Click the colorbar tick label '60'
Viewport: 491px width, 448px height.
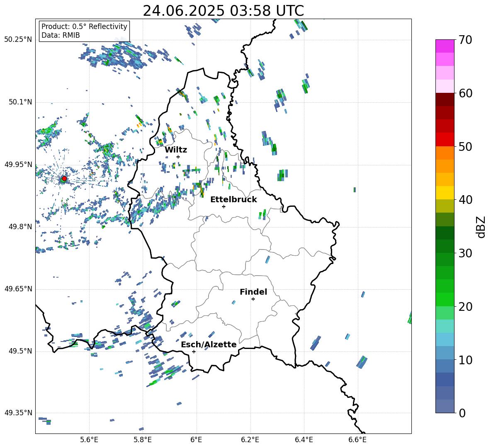[x=465, y=93]
